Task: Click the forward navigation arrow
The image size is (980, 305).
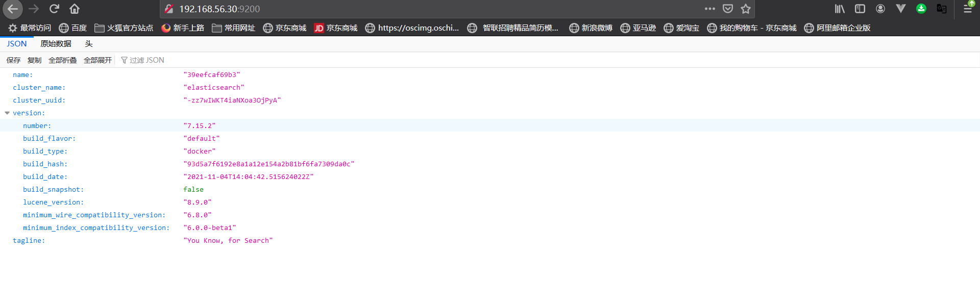Action: [x=34, y=9]
